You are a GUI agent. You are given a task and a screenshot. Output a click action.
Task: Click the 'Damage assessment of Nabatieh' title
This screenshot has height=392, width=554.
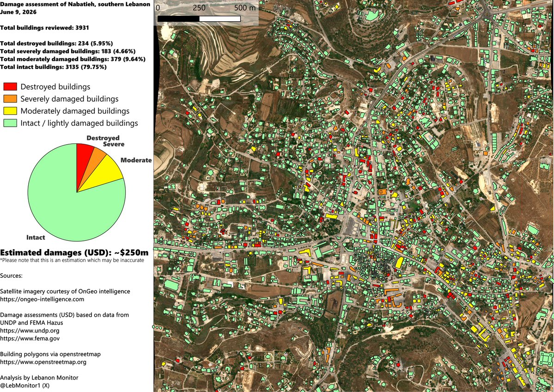[x=75, y=4]
